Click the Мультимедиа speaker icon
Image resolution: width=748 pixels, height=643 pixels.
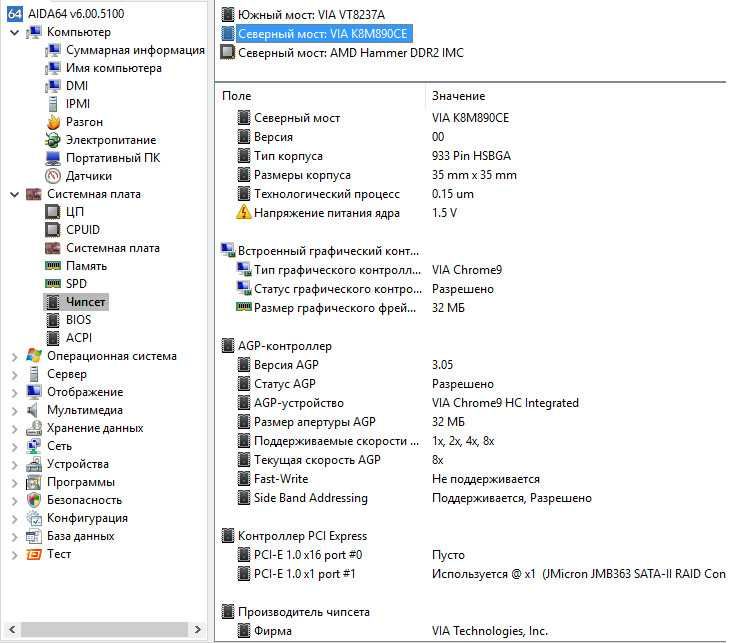point(33,410)
